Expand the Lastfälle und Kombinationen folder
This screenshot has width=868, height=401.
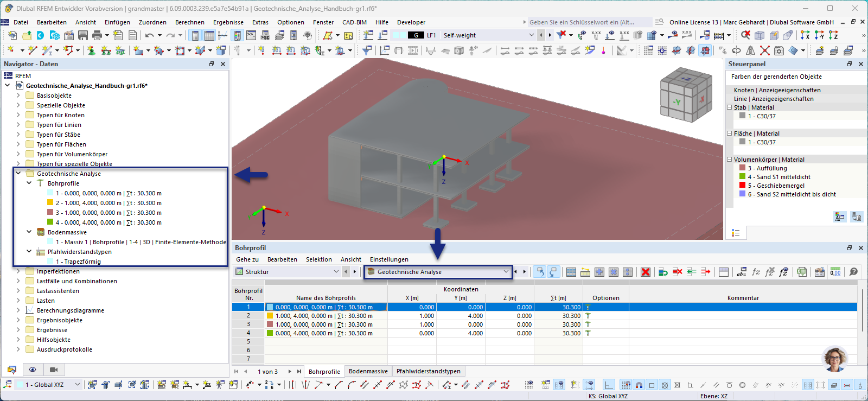18,281
